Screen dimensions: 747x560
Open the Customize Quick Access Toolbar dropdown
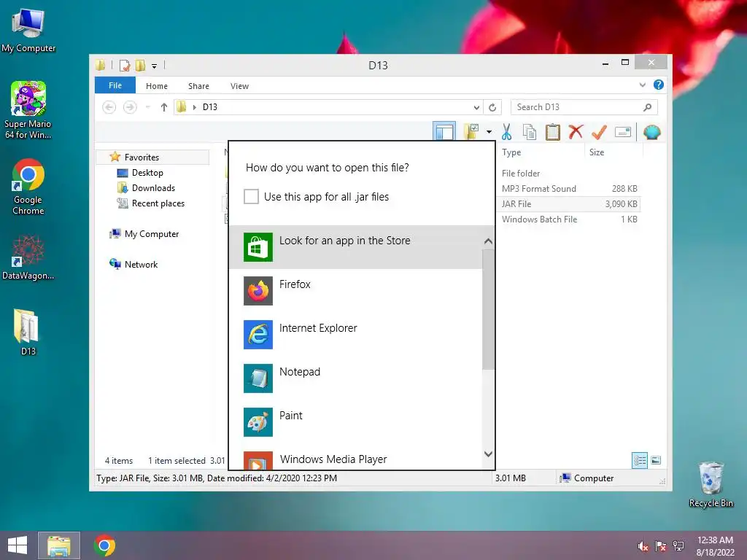tap(155, 66)
